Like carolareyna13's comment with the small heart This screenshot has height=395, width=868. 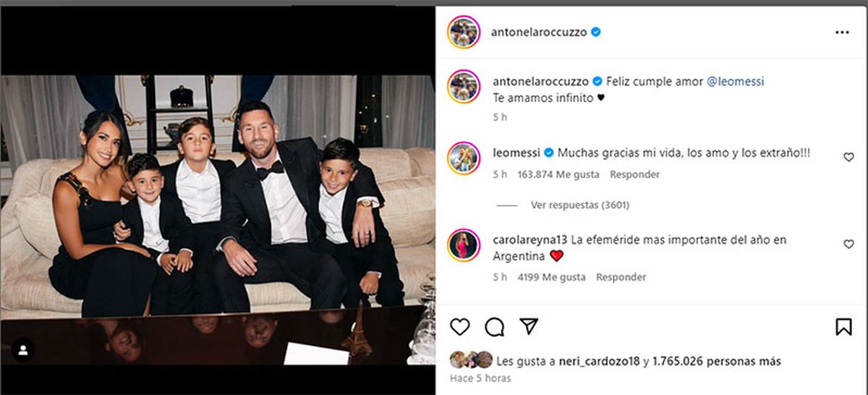click(848, 245)
